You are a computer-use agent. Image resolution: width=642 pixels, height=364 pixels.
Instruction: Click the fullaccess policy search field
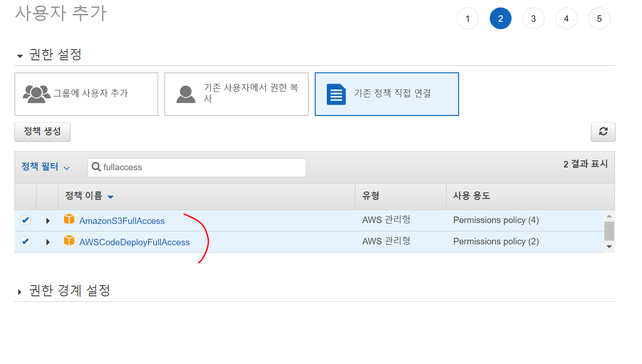pyautogui.click(x=197, y=167)
